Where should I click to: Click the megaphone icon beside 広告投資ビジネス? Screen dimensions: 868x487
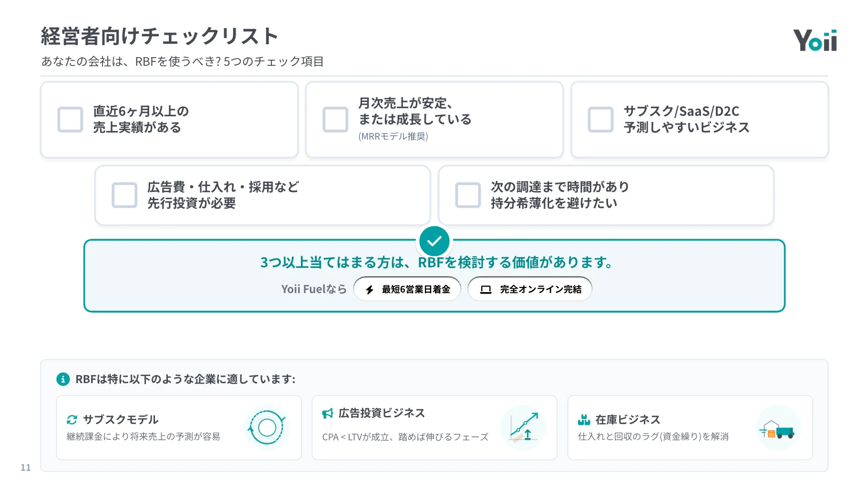[x=328, y=413]
